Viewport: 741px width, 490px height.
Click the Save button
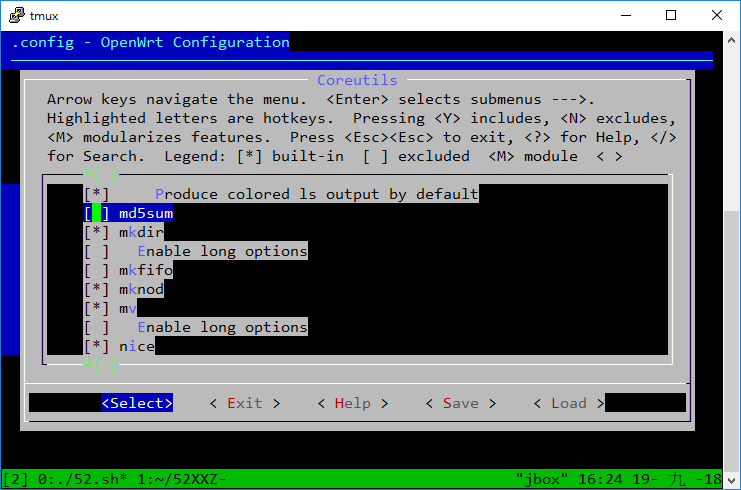click(x=461, y=403)
